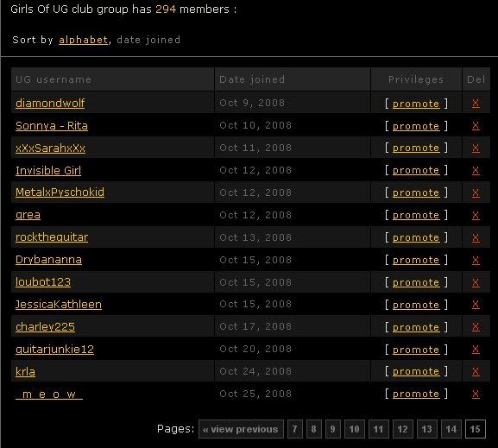Delete xXxSarahxXx via the X icon

click(x=476, y=148)
